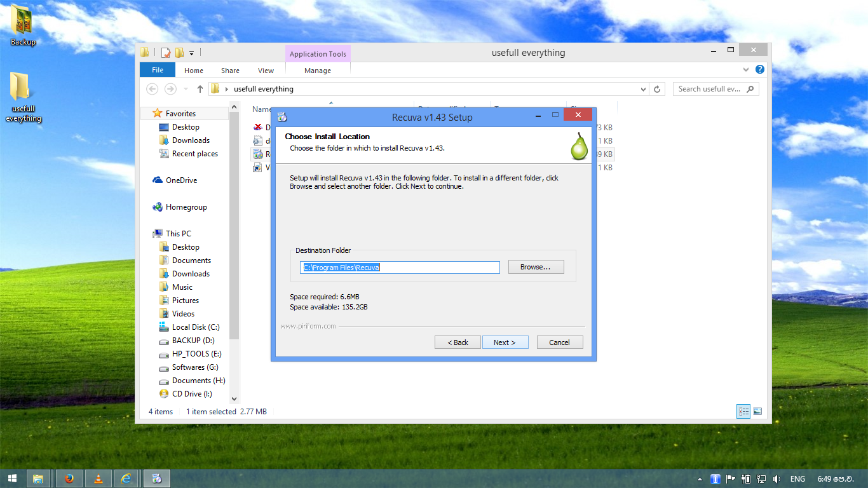Image resolution: width=868 pixels, height=488 pixels.
Task: Select Favorites in navigation pane
Action: [180, 114]
